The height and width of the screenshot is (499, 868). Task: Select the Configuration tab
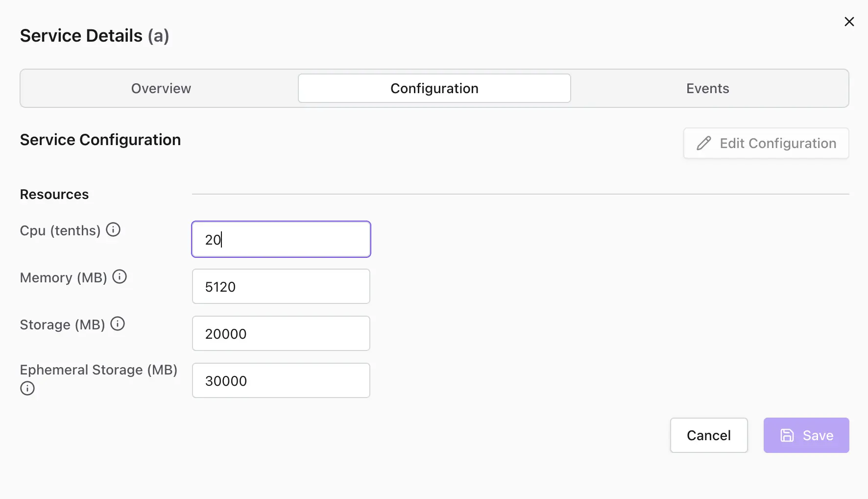point(434,88)
